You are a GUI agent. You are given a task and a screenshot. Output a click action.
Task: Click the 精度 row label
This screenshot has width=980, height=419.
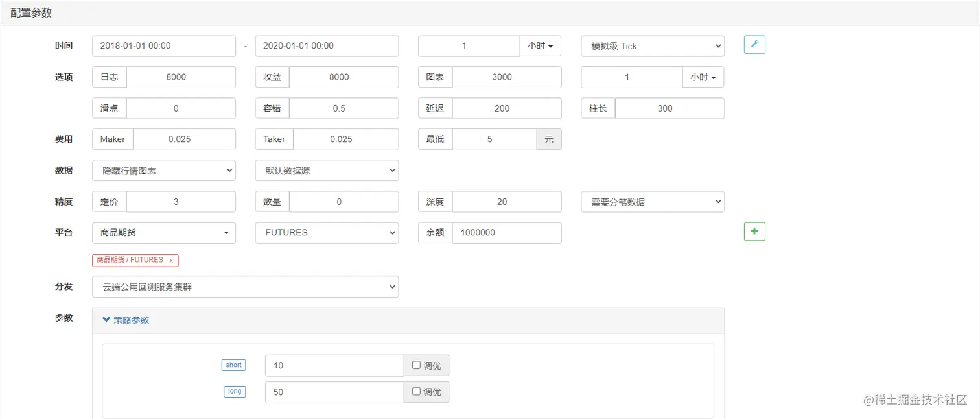[x=64, y=202]
